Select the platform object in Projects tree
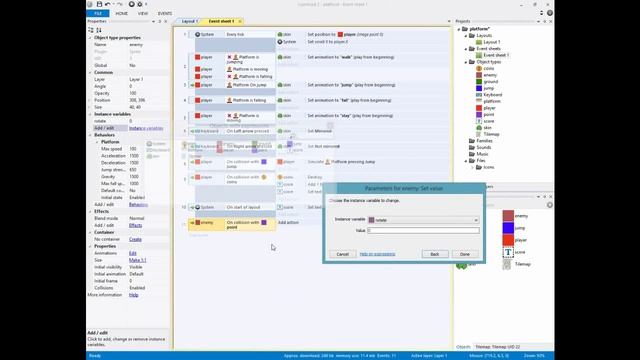The width and height of the screenshot is (640, 360). point(488,101)
